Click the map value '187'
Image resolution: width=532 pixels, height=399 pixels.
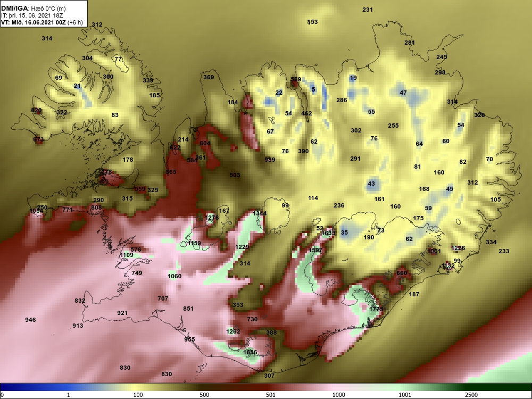(x=414, y=294)
